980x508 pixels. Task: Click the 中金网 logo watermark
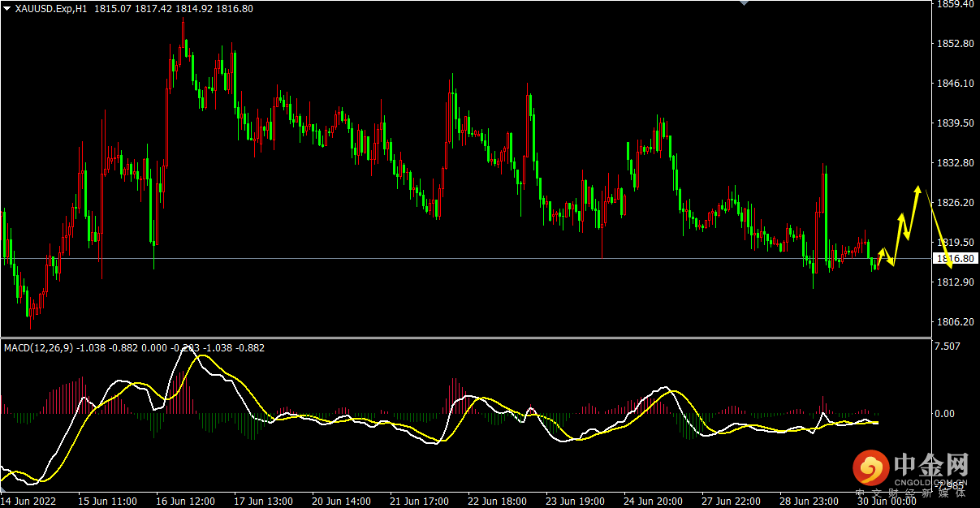910,468
